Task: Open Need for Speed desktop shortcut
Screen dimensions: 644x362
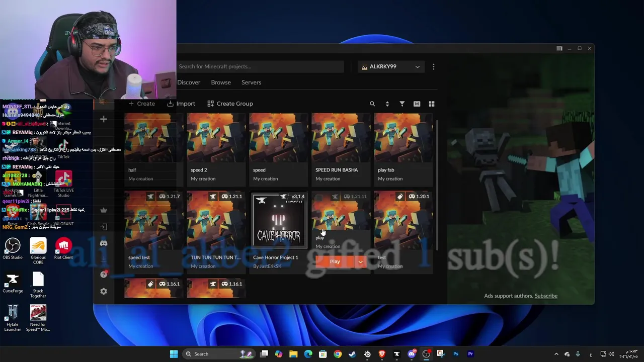Action: tap(38, 318)
